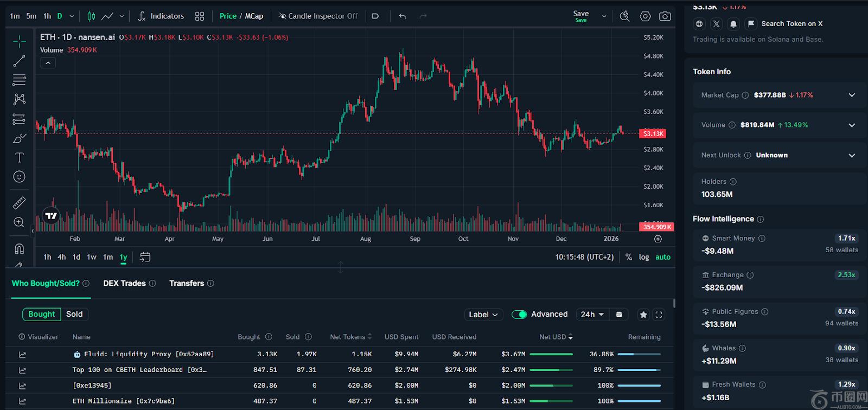868x410 pixels.
Task: Select the ruler measure tool
Action: coord(19,203)
